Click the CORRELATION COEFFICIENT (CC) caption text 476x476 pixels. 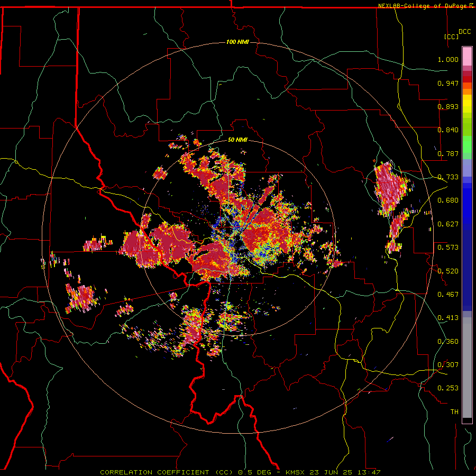[167, 472]
